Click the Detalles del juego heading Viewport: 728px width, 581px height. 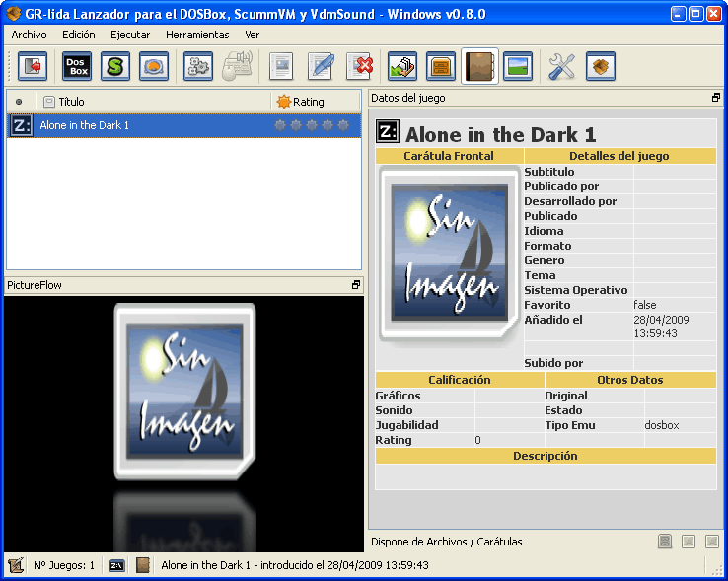(619, 156)
